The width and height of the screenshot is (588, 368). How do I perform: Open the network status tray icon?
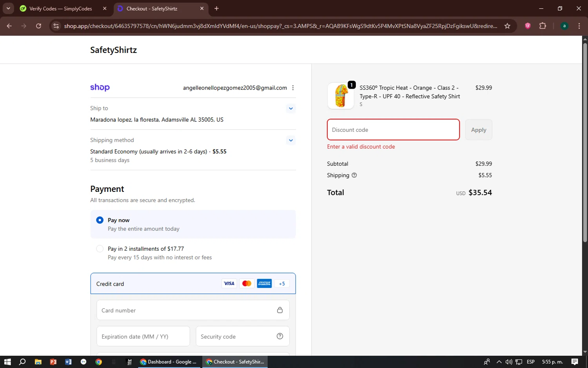(x=519, y=362)
